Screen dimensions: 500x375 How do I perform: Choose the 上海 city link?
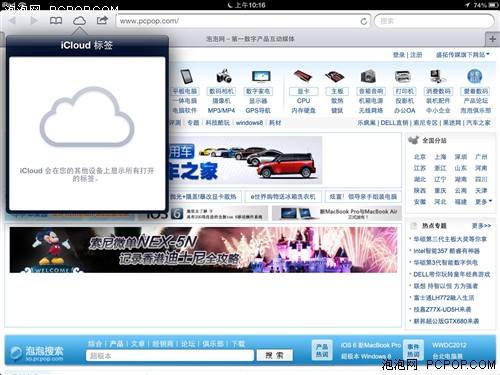coord(440,157)
